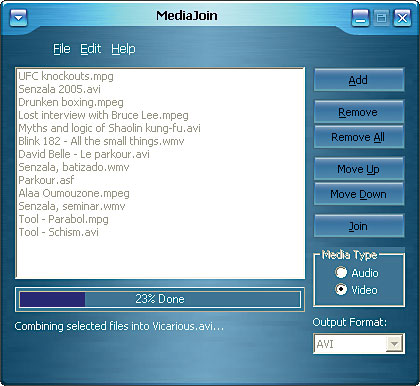Click the Move Up button
The height and width of the screenshot is (386, 420).
point(359,169)
